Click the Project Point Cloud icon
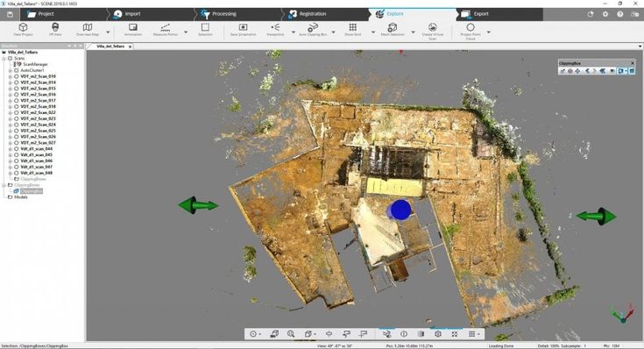The image size is (644, 349). [471, 27]
